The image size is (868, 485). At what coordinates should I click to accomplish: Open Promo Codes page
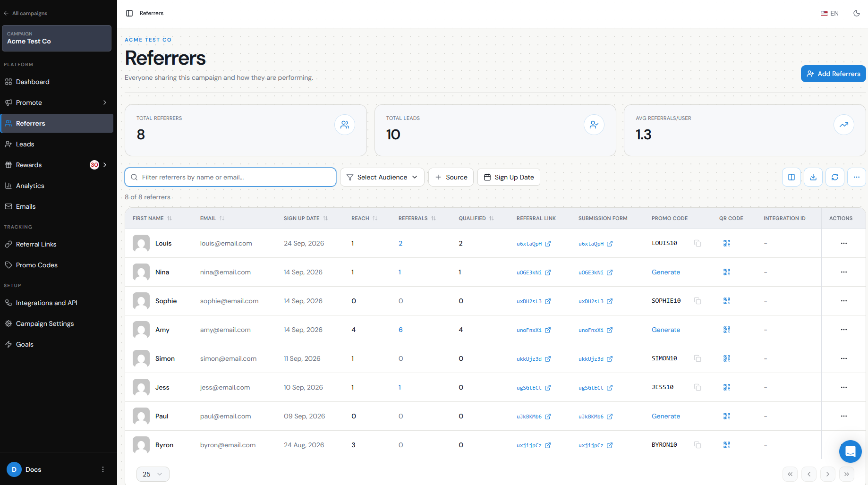57,265
